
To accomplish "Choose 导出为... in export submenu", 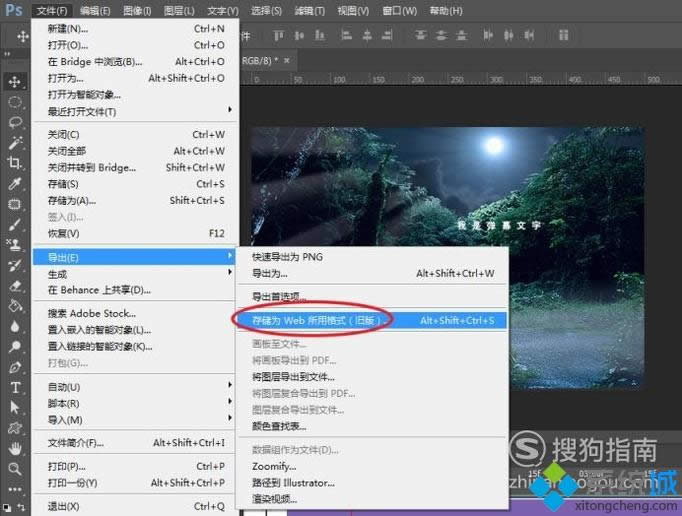I will point(372,273).
